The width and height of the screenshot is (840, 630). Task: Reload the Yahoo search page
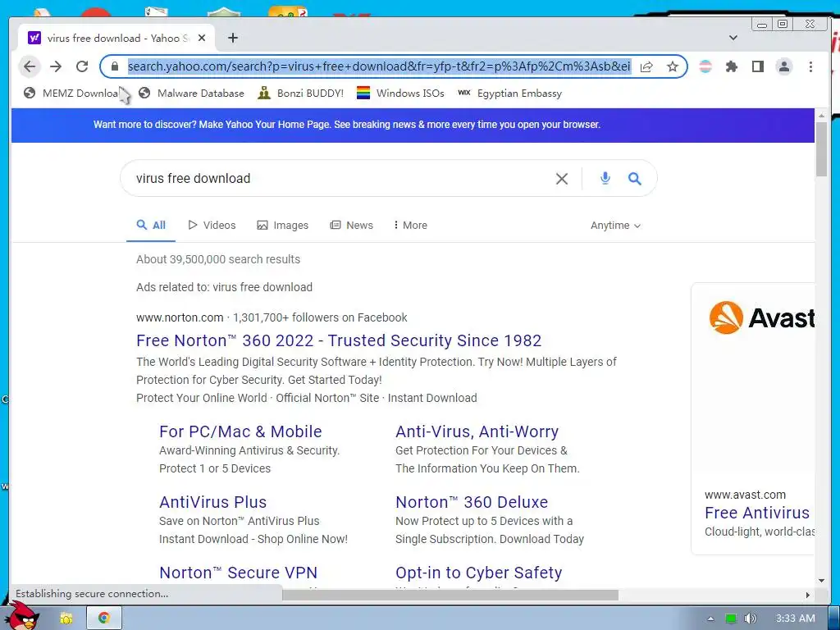82,66
